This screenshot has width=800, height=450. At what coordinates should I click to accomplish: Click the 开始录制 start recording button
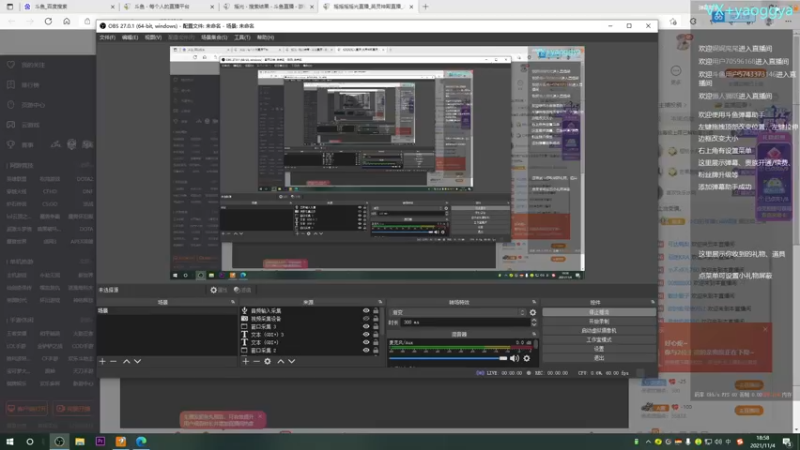click(599, 321)
